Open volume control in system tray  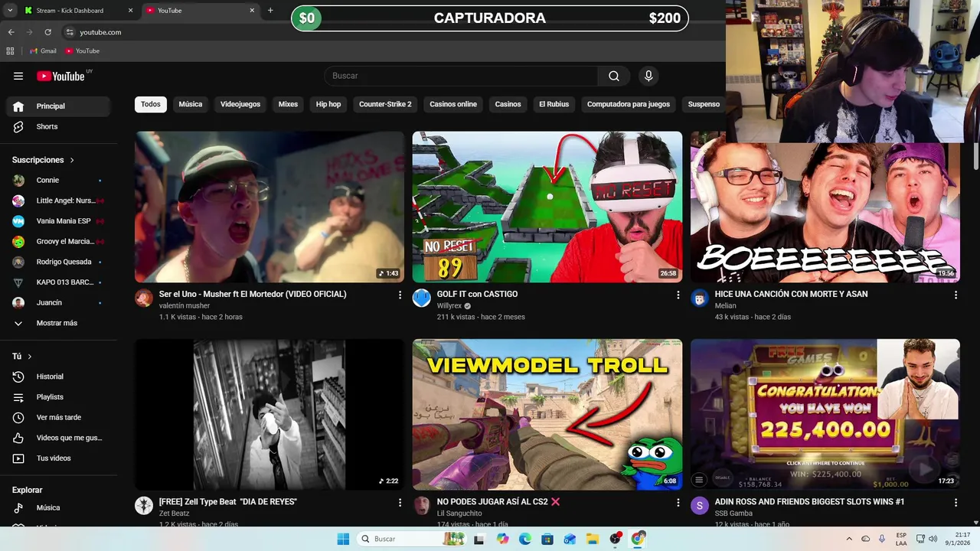point(933,539)
